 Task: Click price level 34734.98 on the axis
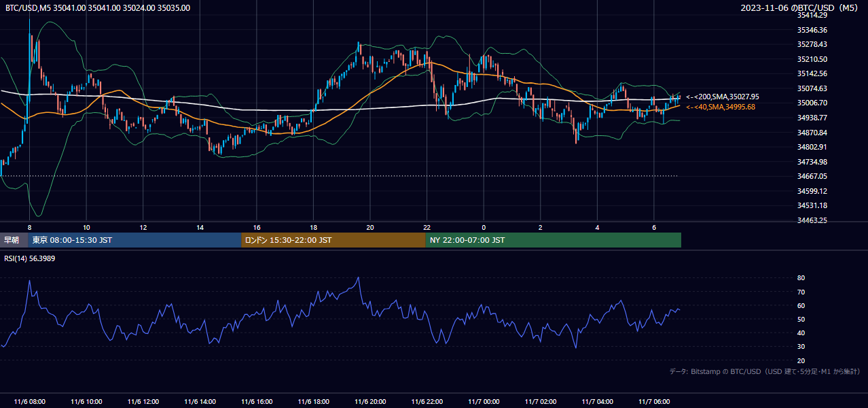tap(812, 162)
